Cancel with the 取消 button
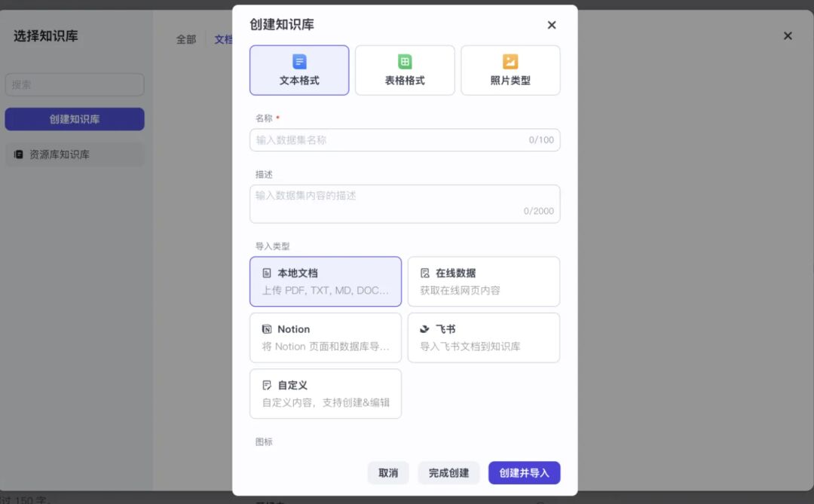Viewport: 814px width, 504px height. pyautogui.click(x=388, y=473)
